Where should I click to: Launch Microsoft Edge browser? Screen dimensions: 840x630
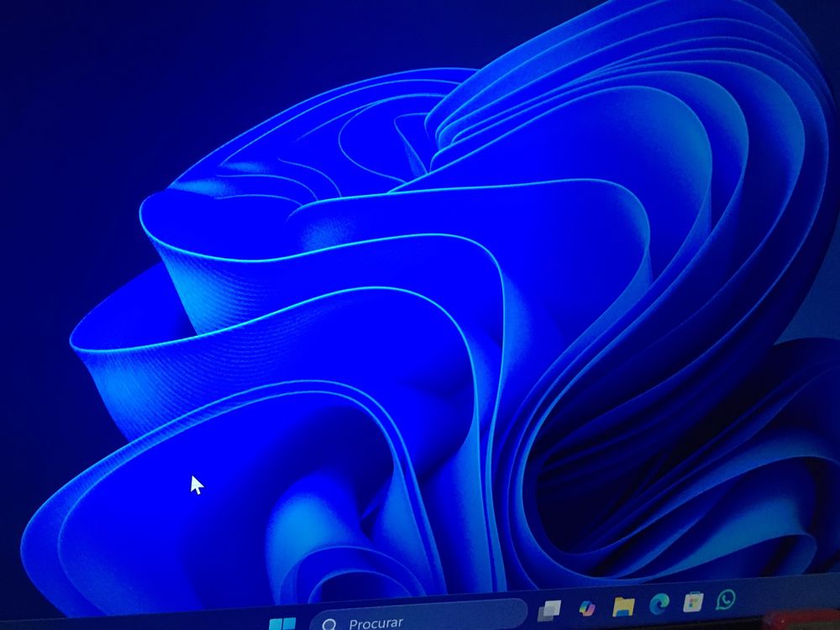coord(659,604)
